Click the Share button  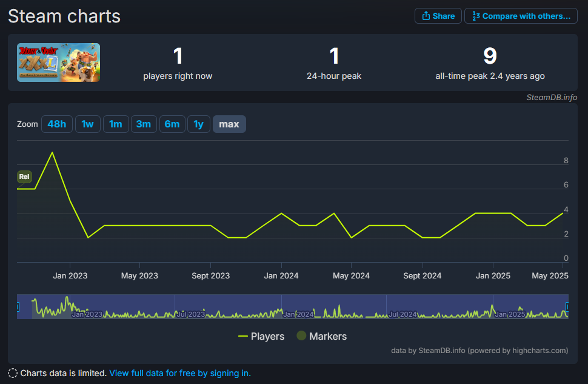(438, 16)
